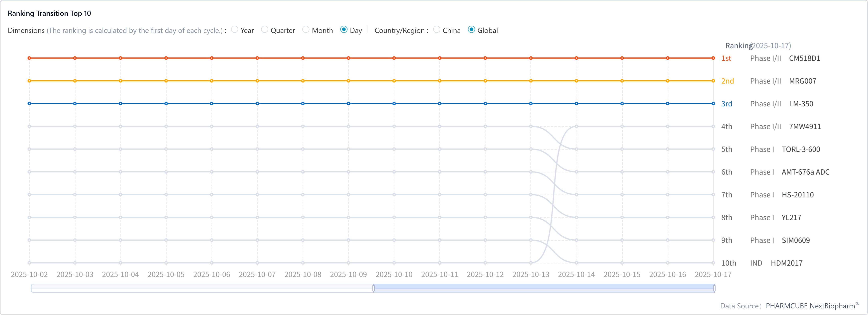Select the Day dimension radio button

coord(344,30)
